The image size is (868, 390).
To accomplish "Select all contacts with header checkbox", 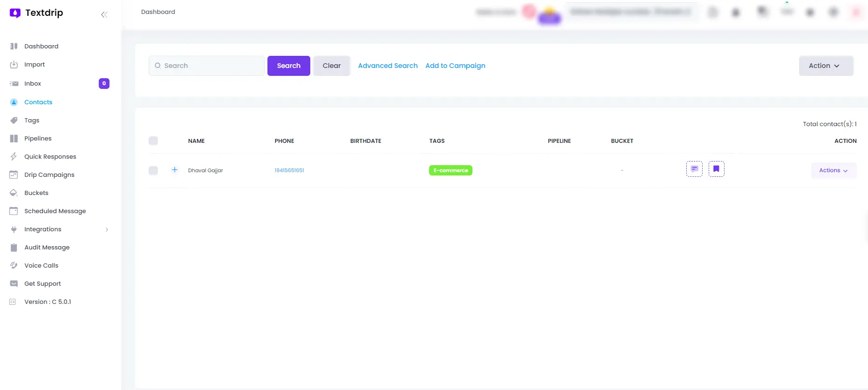I will 153,141.
